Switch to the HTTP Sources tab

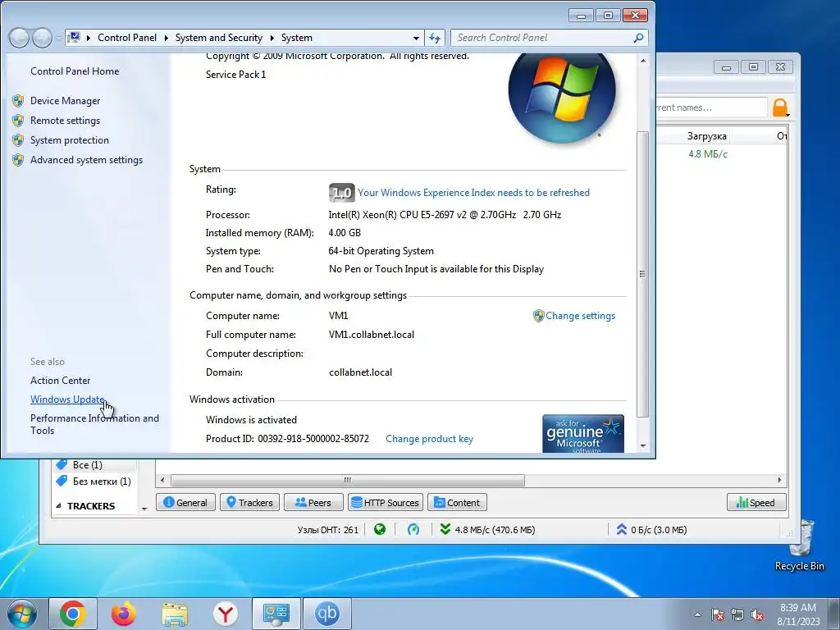click(x=386, y=503)
